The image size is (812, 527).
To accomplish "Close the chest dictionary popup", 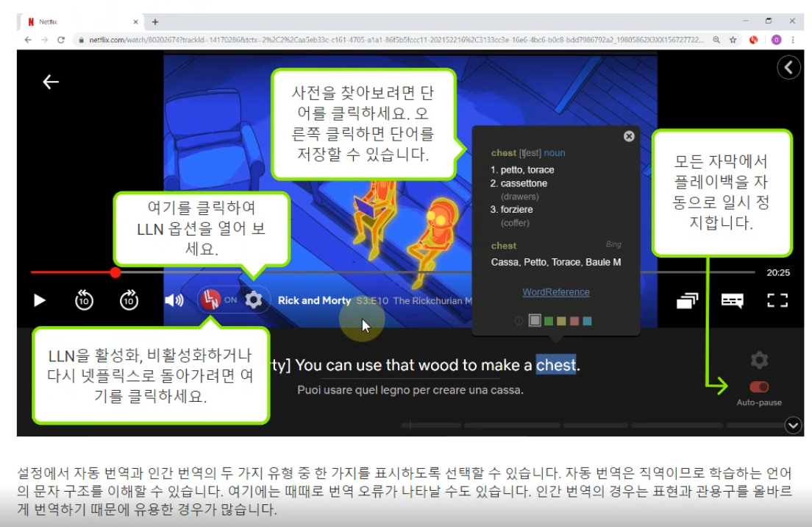I will (629, 136).
